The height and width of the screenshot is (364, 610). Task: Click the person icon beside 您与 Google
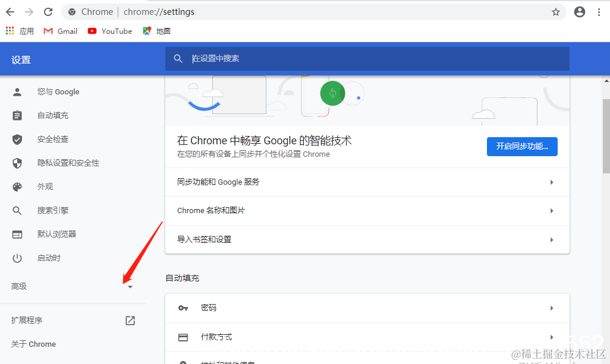click(x=17, y=92)
